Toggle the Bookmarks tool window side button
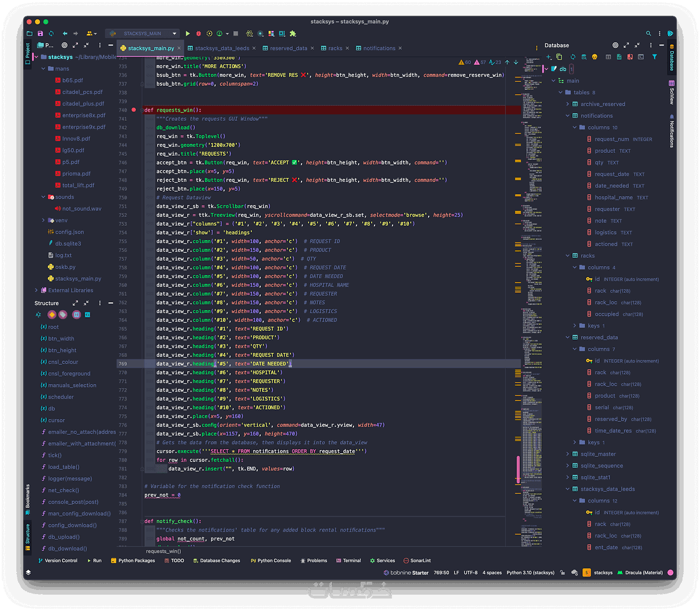700x611 pixels. click(27, 499)
